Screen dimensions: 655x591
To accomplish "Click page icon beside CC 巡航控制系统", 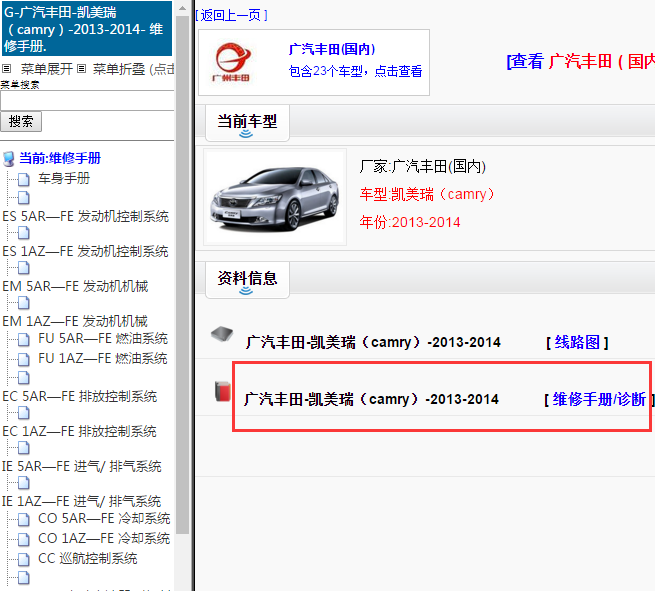I will tap(24, 560).
